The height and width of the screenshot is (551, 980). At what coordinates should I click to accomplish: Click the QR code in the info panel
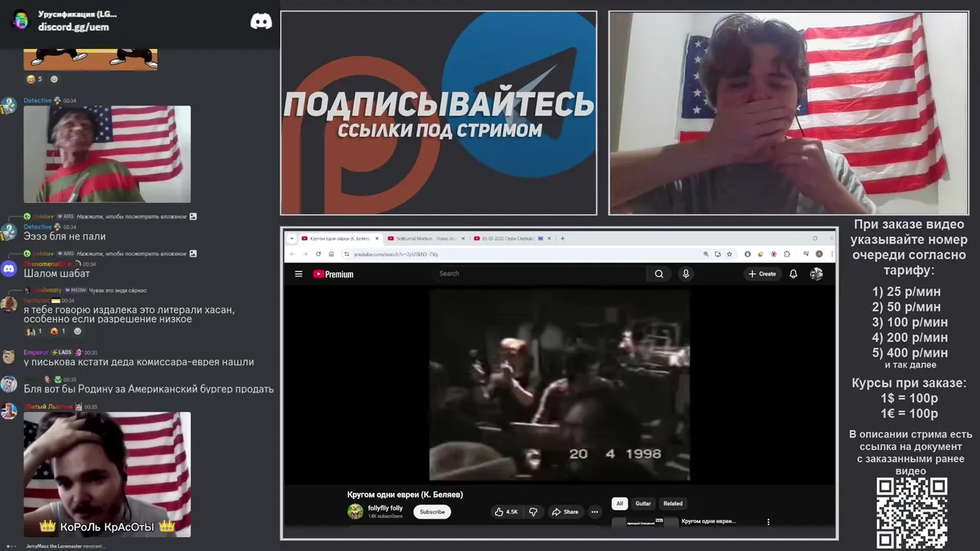click(x=912, y=513)
